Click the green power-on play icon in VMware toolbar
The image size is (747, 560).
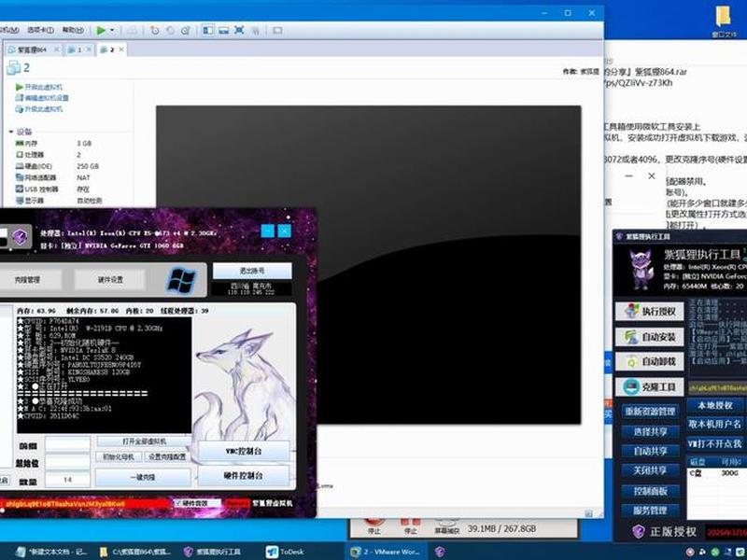pyautogui.click(x=101, y=31)
